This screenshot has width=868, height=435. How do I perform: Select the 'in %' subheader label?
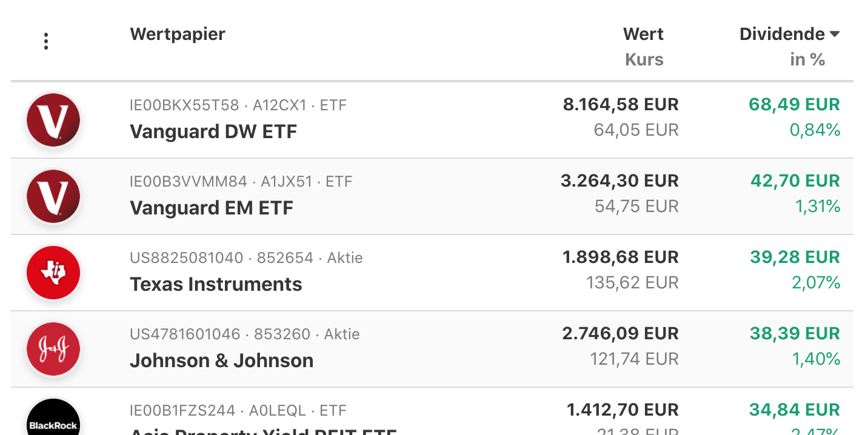click(x=807, y=59)
